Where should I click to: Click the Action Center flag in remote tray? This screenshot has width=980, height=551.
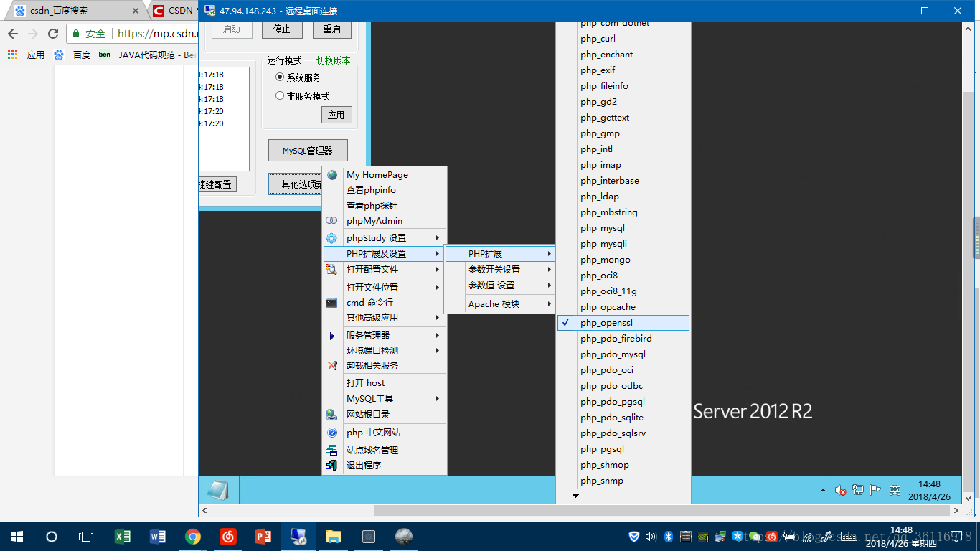coord(875,491)
